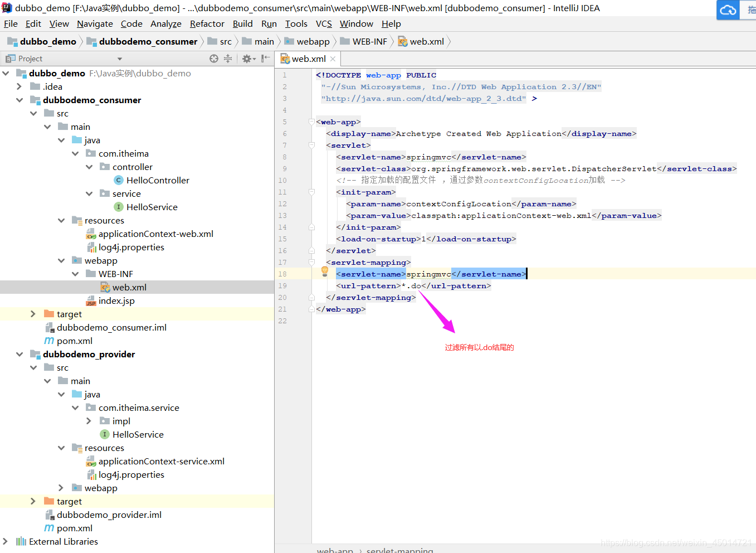Click the consumer HelloService interface icon

coord(119,207)
